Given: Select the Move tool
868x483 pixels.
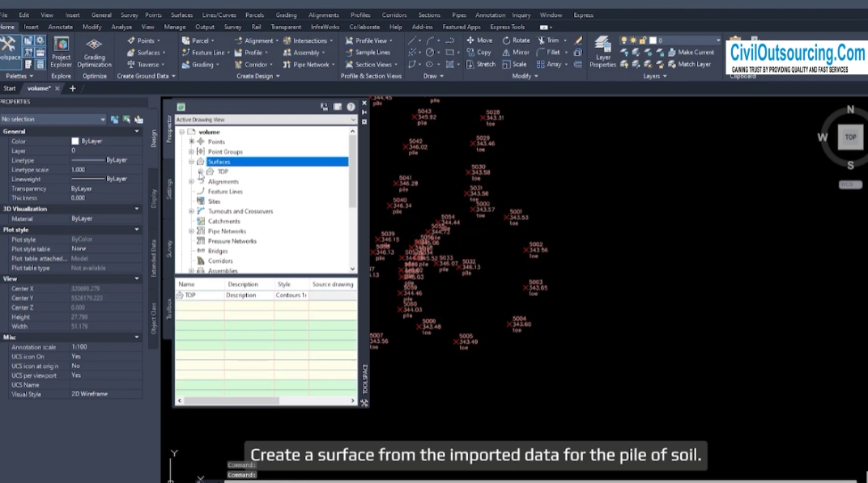Looking at the screenshot, I should [x=479, y=40].
